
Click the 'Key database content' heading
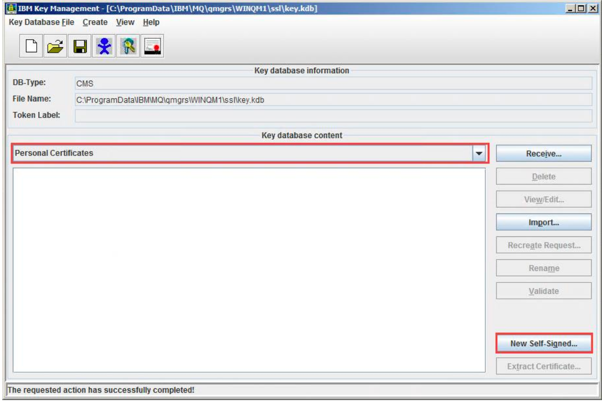pos(302,136)
